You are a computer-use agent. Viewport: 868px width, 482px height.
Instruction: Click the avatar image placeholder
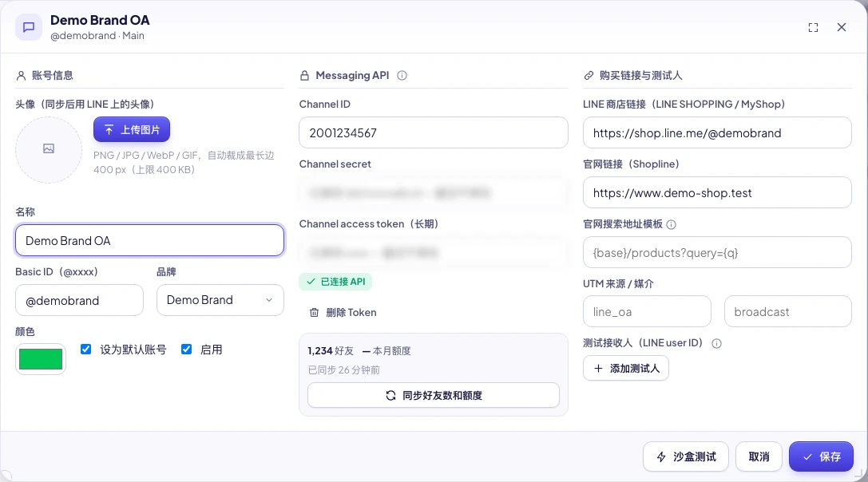point(49,149)
